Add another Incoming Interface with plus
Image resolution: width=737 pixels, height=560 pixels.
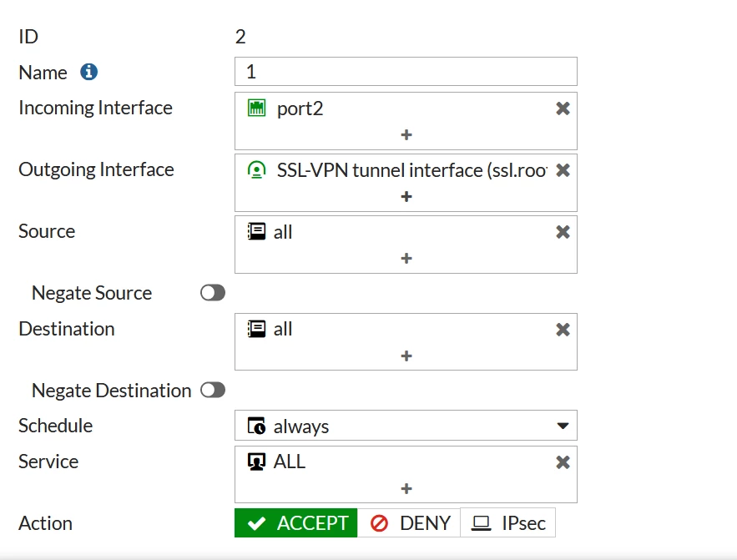(406, 135)
